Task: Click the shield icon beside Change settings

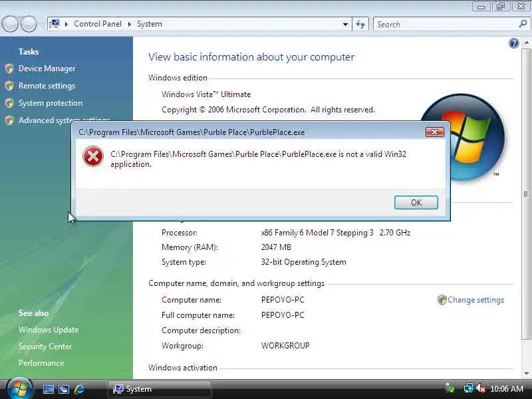Action: (x=442, y=300)
